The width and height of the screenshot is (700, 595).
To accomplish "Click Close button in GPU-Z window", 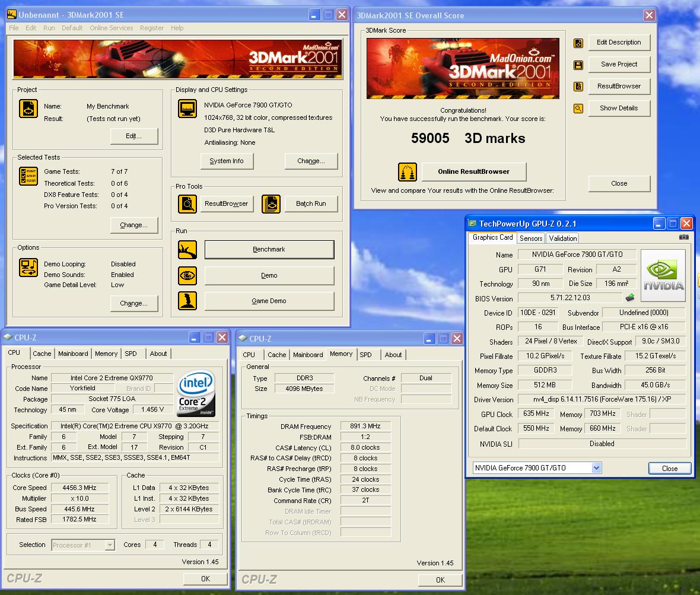I will coord(670,468).
